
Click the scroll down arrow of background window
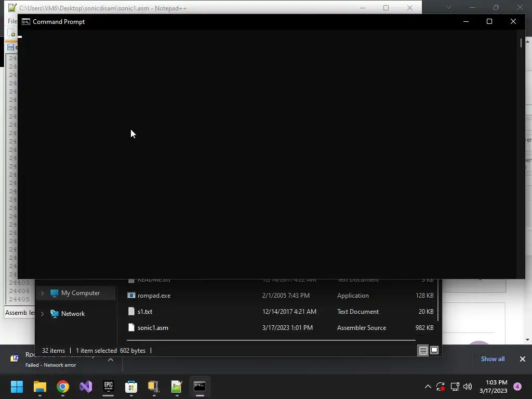[528, 340]
